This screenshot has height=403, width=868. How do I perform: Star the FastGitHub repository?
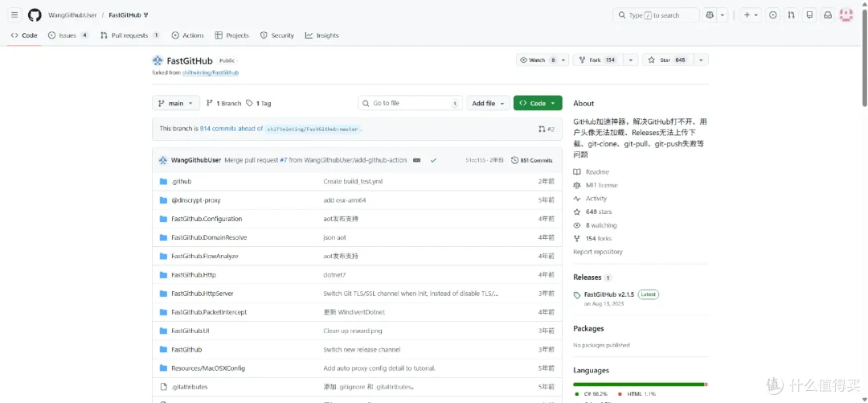pyautogui.click(x=667, y=60)
